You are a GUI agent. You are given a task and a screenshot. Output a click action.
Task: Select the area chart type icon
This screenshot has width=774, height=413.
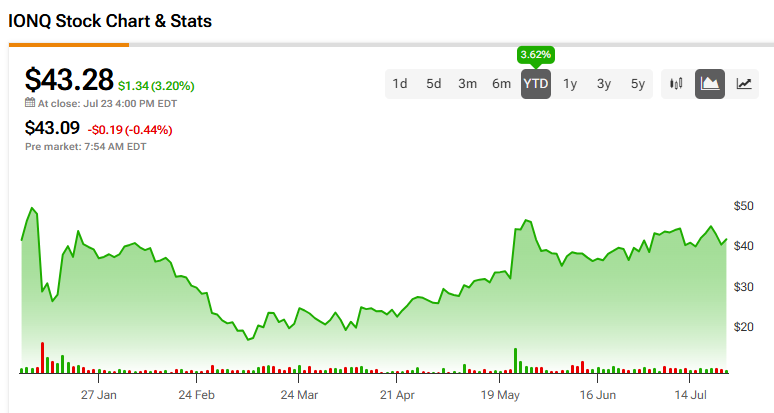click(710, 84)
